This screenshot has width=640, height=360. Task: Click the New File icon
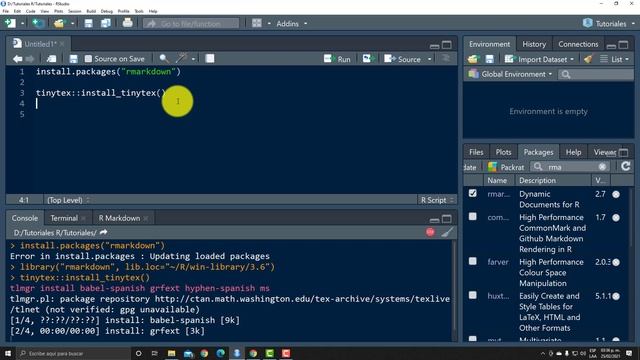pyautogui.click(x=10, y=23)
